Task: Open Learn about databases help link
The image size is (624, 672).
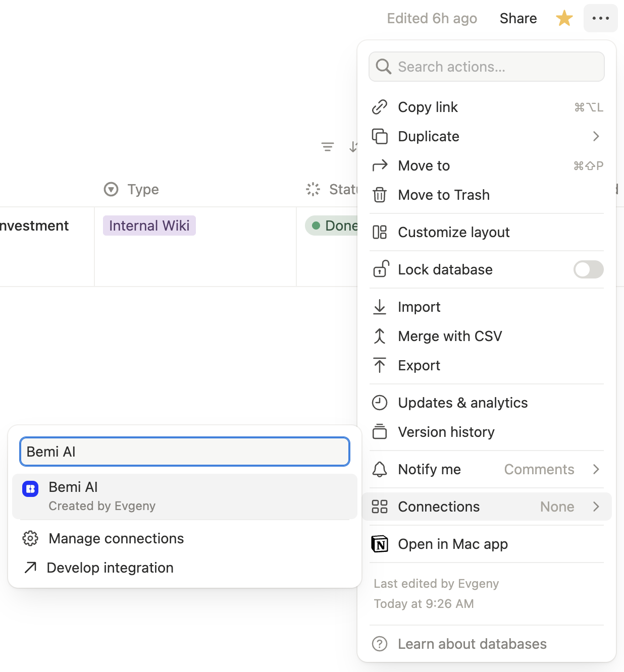Action: pyautogui.click(x=472, y=644)
